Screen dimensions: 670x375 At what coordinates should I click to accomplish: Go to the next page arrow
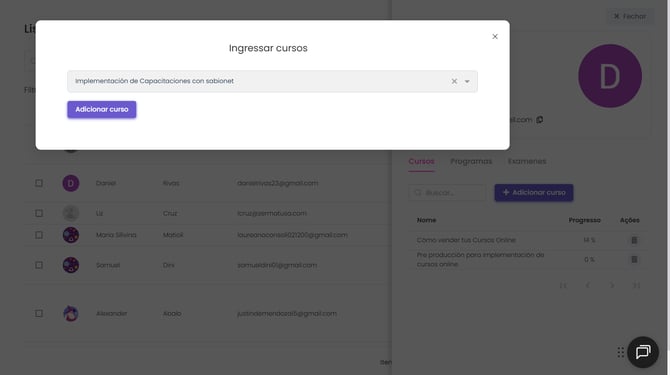coord(612,285)
